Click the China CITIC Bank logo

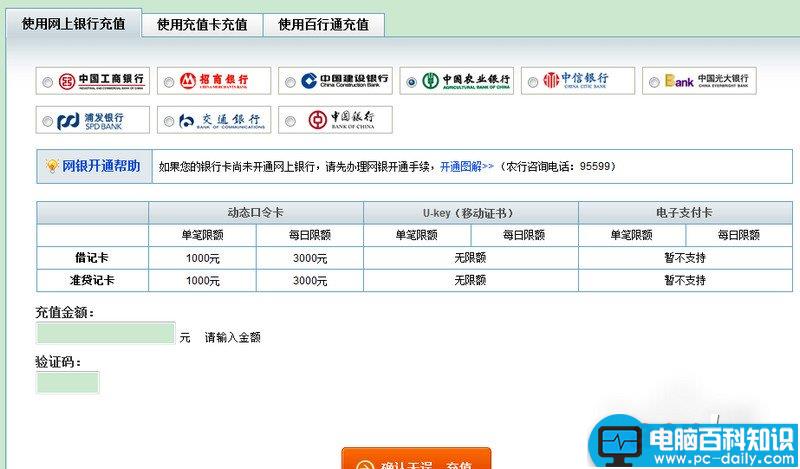[x=576, y=80]
